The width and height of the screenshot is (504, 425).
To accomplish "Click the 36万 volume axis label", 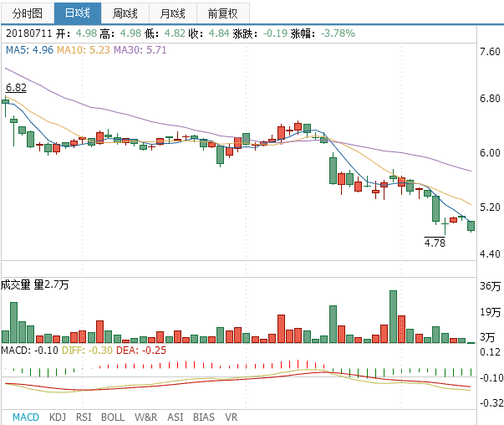I will tap(490, 286).
